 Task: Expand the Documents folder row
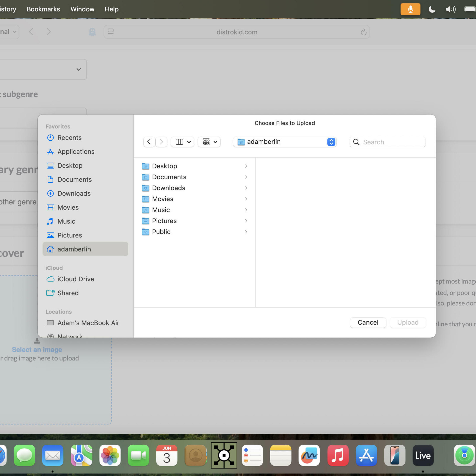tap(246, 177)
